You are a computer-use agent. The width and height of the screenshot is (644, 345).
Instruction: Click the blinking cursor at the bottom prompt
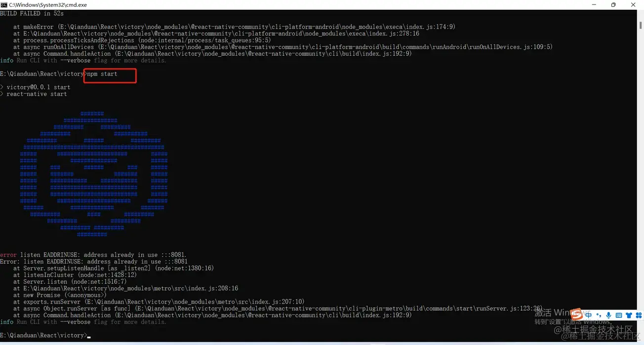tap(89, 336)
